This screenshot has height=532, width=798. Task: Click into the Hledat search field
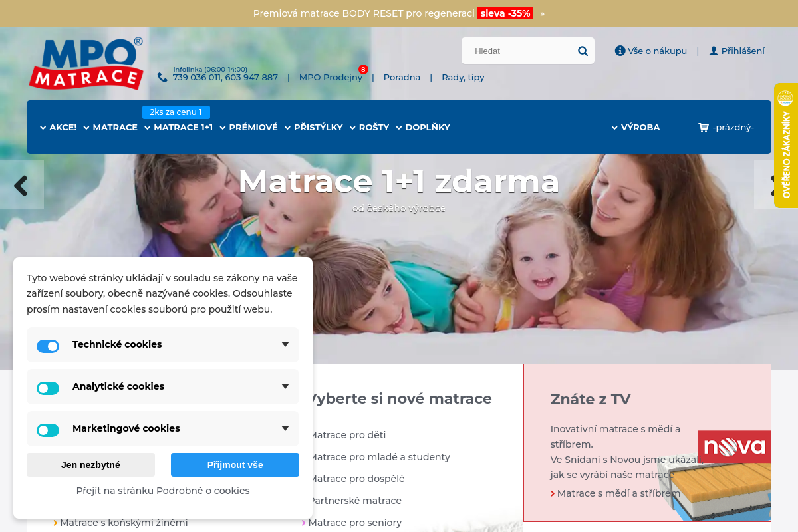519,51
